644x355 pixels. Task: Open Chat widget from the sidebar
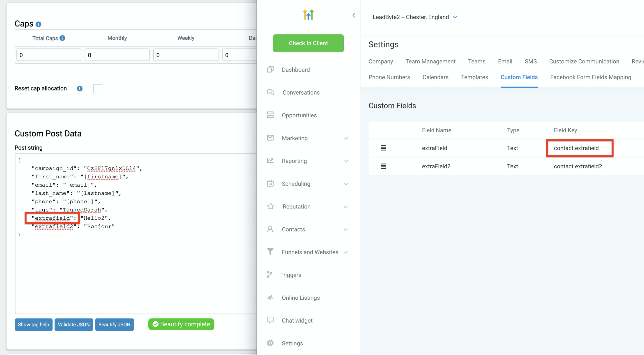(297, 321)
